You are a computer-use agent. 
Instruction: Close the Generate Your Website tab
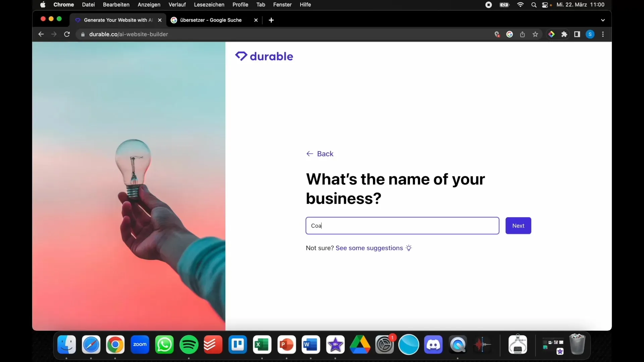pyautogui.click(x=160, y=20)
